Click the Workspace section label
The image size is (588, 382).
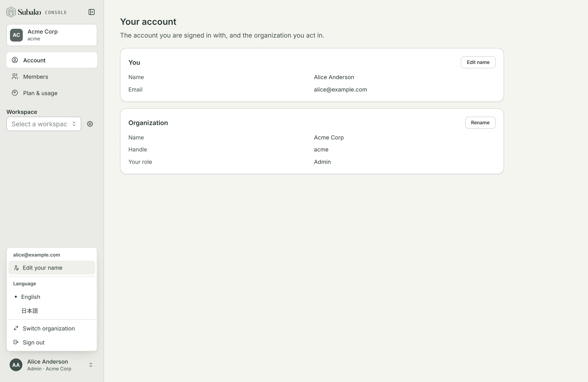pyautogui.click(x=22, y=112)
